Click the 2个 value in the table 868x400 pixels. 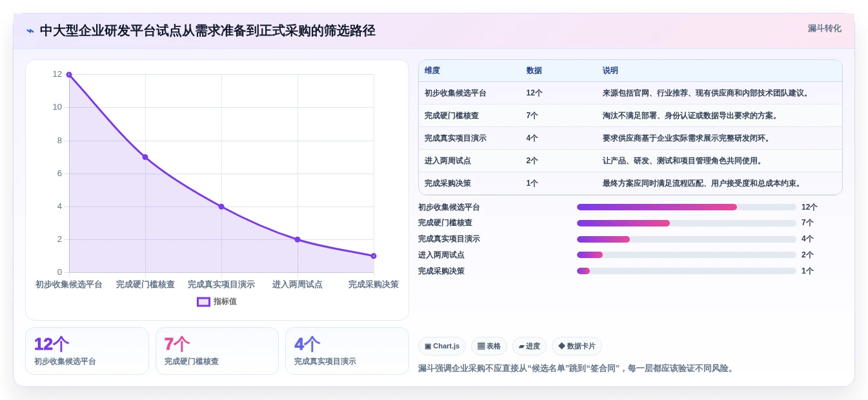click(532, 161)
